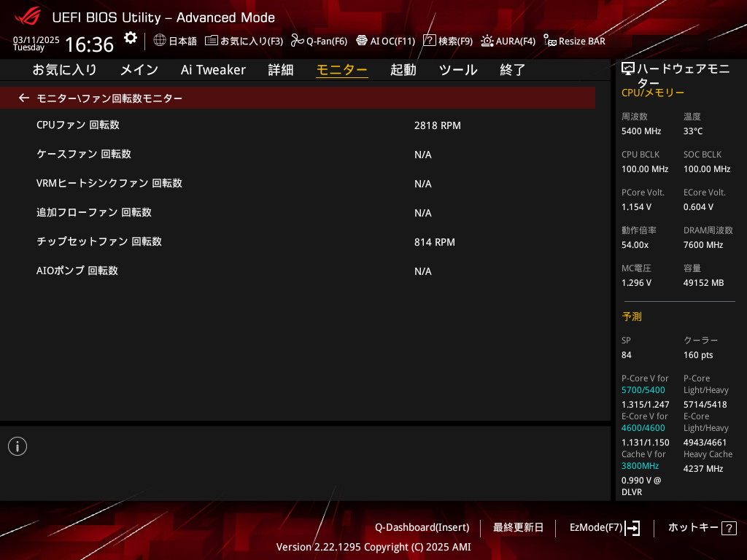
Task: Open settings via the gear icon
Action: pyautogui.click(x=130, y=38)
